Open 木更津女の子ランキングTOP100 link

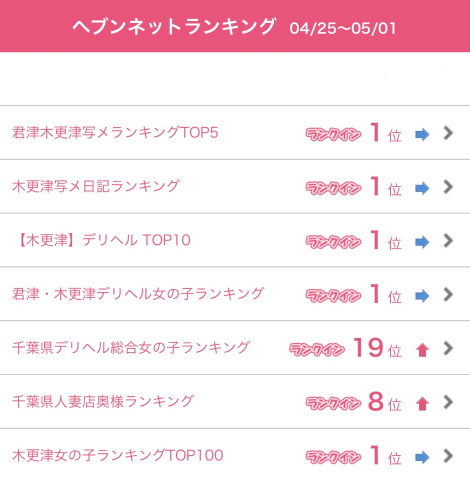tap(118, 455)
